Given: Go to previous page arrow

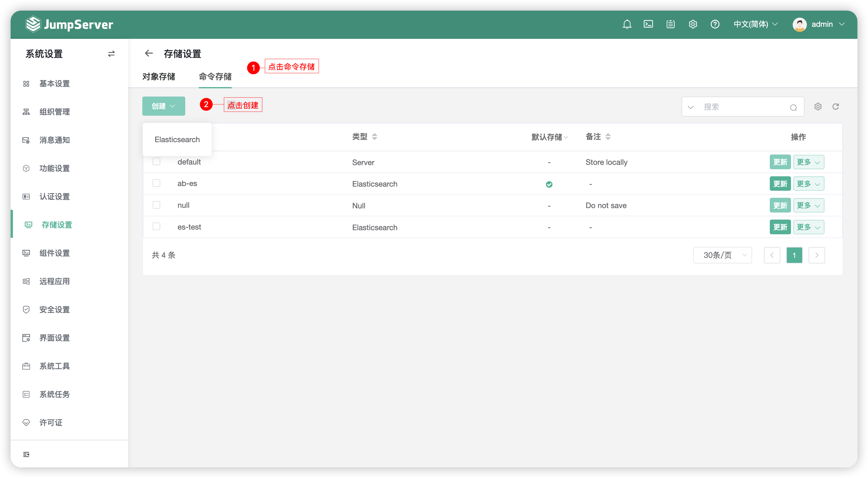Looking at the screenshot, I should point(772,255).
